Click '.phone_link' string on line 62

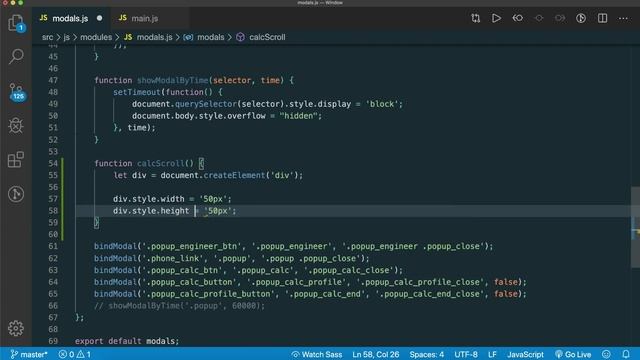173,258
